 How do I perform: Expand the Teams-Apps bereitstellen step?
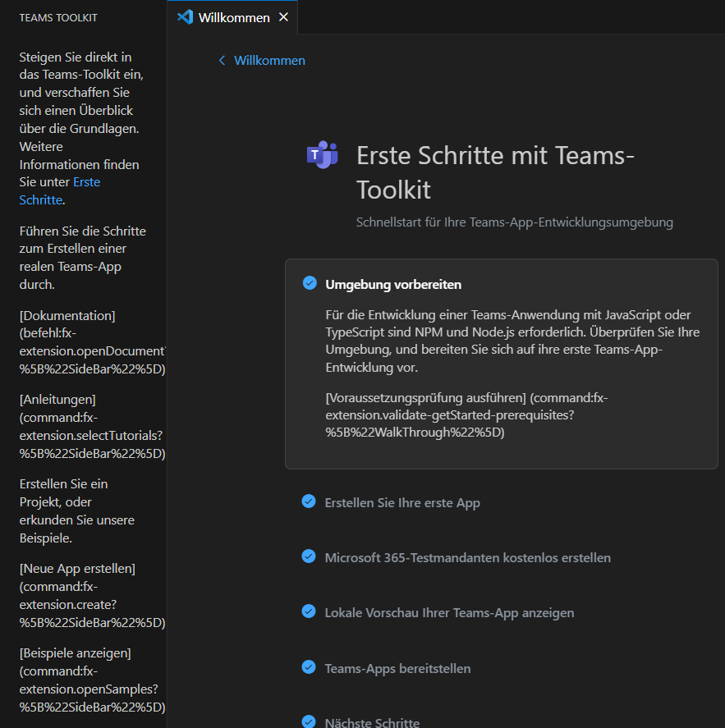tap(397, 669)
